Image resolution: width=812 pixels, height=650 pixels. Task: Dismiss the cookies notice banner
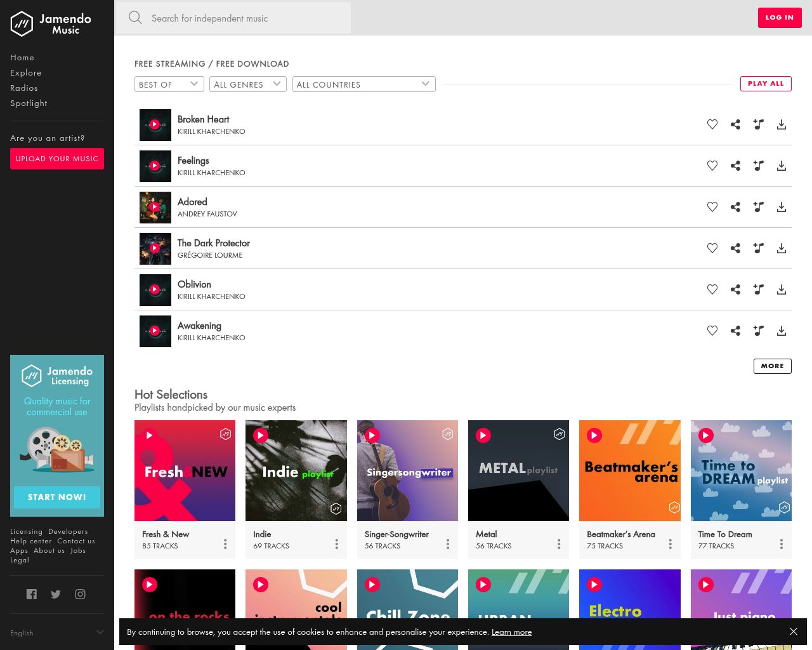click(794, 632)
